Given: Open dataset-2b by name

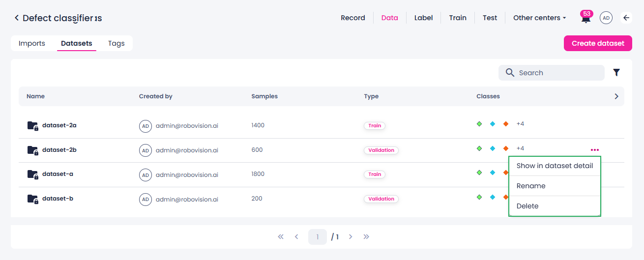Looking at the screenshot, I should [x=59, y=150].
